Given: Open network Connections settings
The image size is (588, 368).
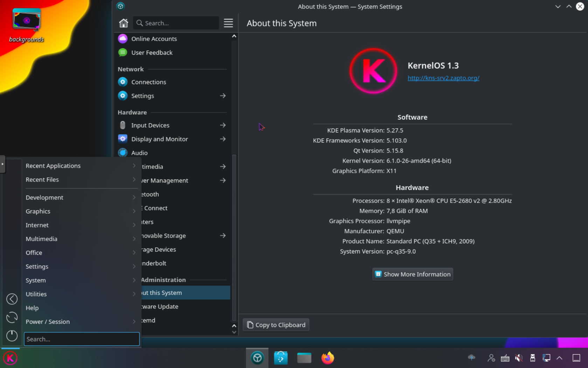Looking at the screenshot, I should pyautogui.click(x=172, y=82).
